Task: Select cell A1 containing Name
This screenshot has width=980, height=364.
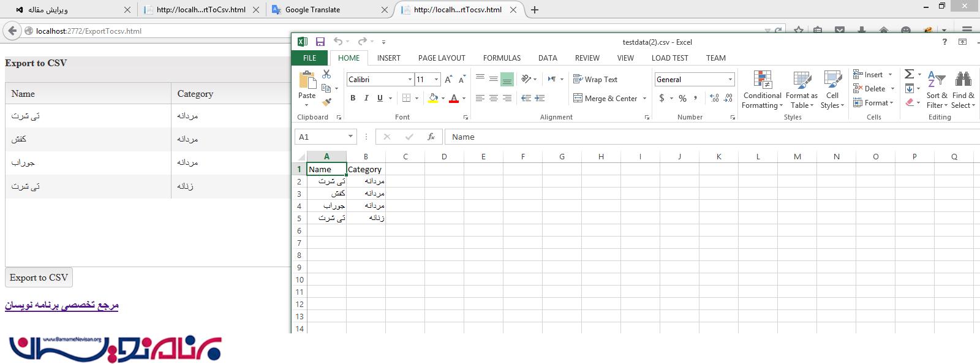Action: tap(326, 169)
